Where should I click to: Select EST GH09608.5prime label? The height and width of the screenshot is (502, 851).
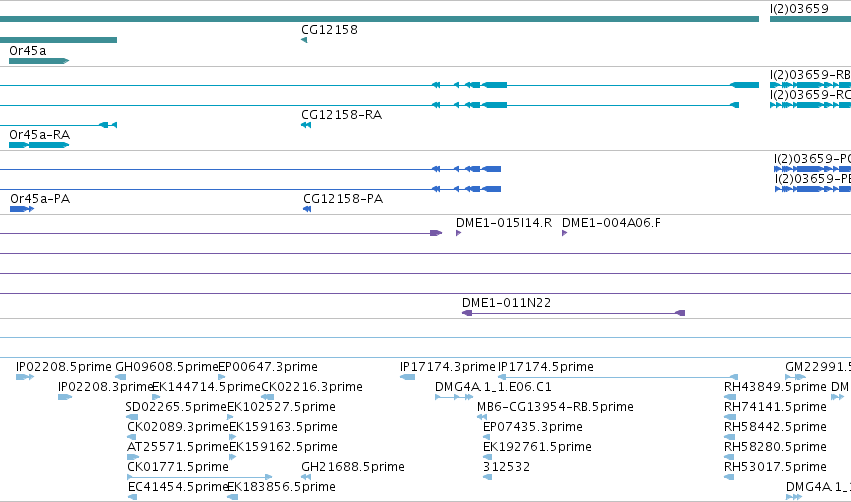tap(166, 367)
